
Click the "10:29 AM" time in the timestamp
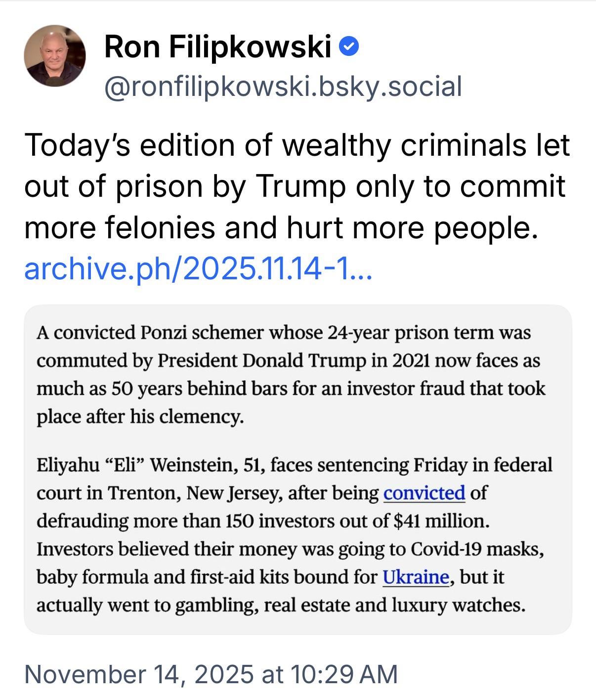pos(344,674)
